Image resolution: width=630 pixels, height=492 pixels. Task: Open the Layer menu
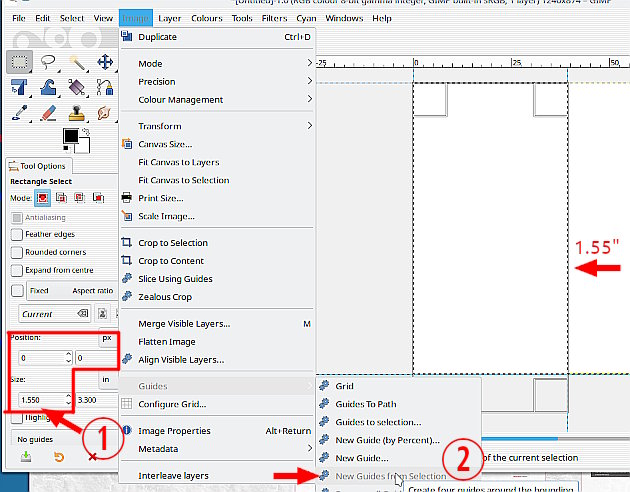pyautogui.click(x=169, y=18)
